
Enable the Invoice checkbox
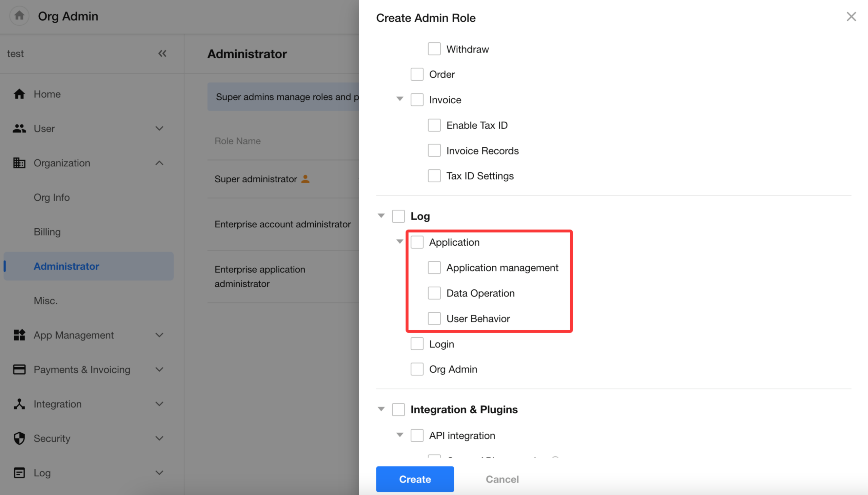click(417, 100)
